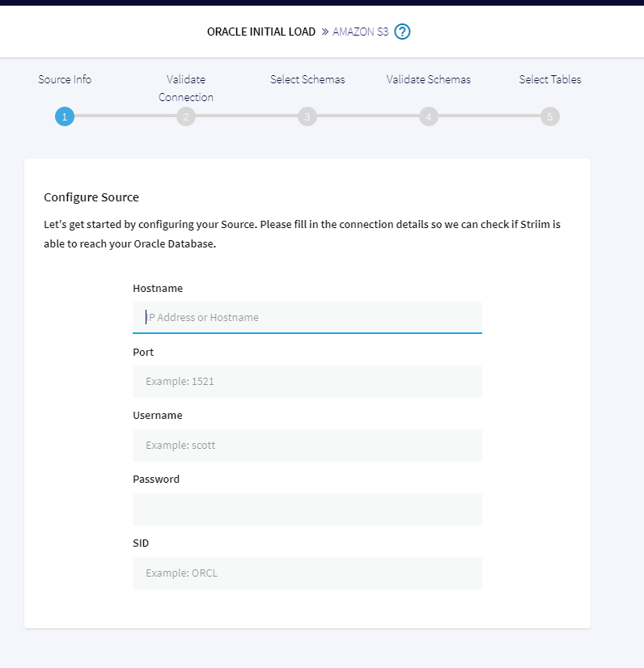This screenshot has height=668, width=644.
Task: Click into the Port input field
Action: (x=307, y=381)
